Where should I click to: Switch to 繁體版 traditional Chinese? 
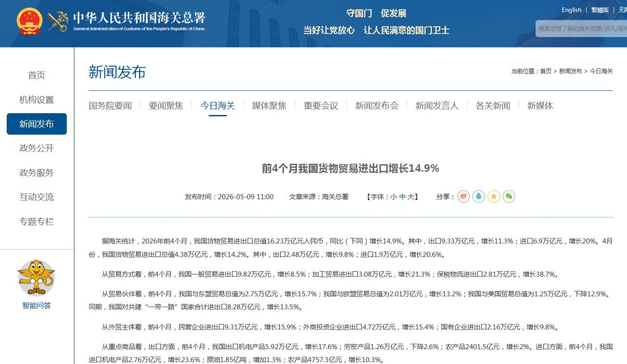(x=600, y=10)
